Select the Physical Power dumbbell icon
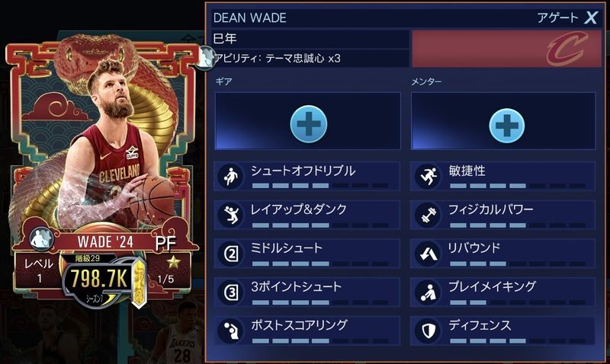Image resolution: width=610 pixels, height=364 pixels. [x=427, y=215]
